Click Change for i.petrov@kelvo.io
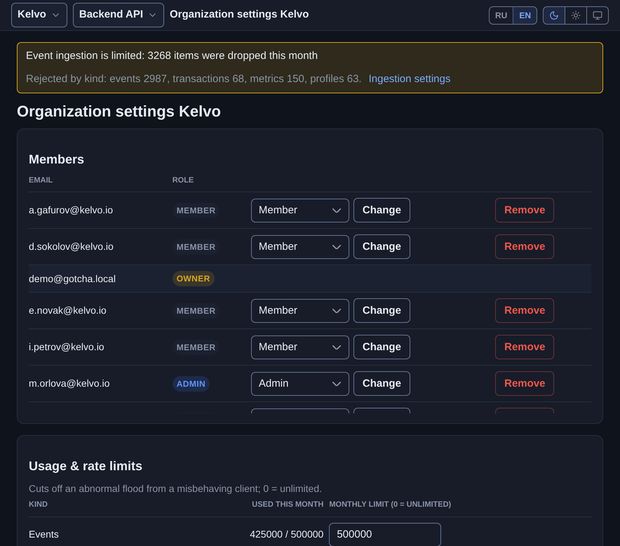The height and width of the screenshot is (546, 620). (x=382, y=347)
